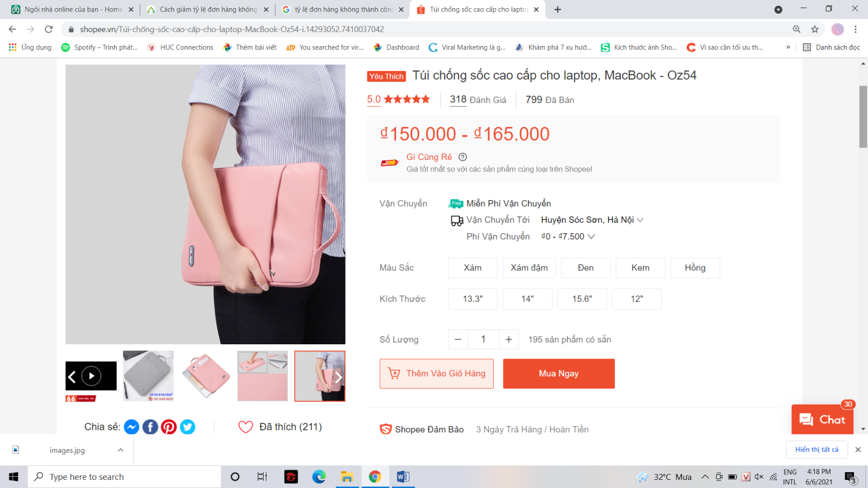Viewport: 868px width, 488px height.
Task: Share product on Pinterest
Action: 169,427
